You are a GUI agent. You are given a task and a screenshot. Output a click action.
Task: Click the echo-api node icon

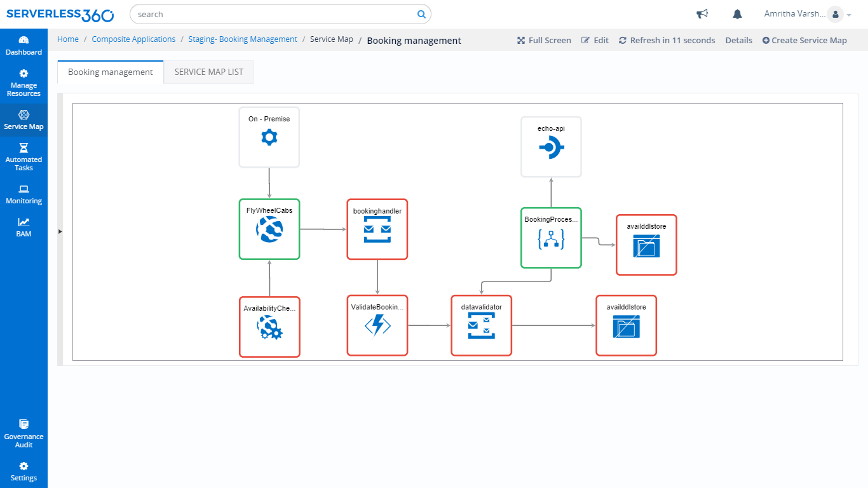[x=551, y=147]
